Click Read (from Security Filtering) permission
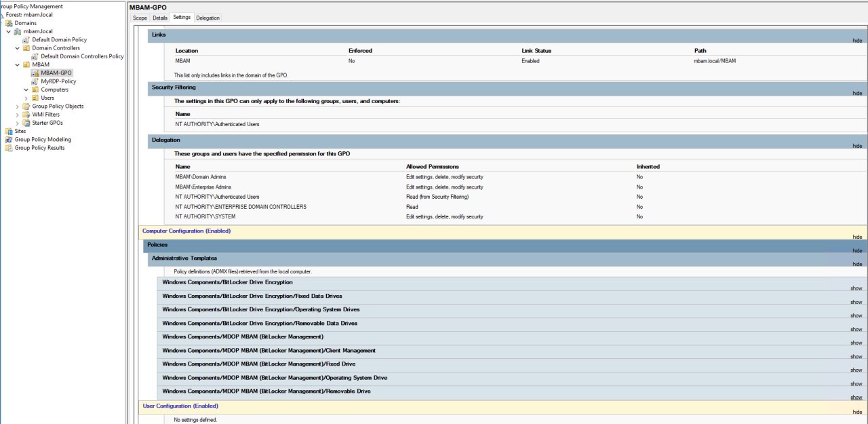The height and width of the screenshot is (424, 868). click(x=437, y=197)
